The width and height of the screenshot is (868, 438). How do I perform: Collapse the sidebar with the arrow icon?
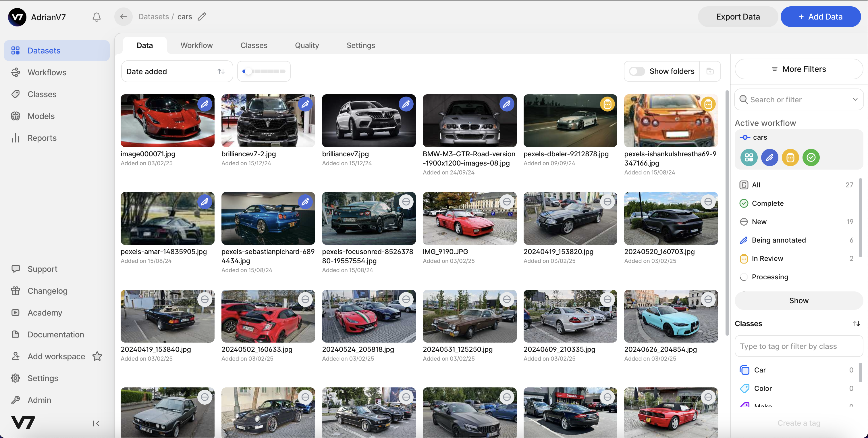point(96,423)
